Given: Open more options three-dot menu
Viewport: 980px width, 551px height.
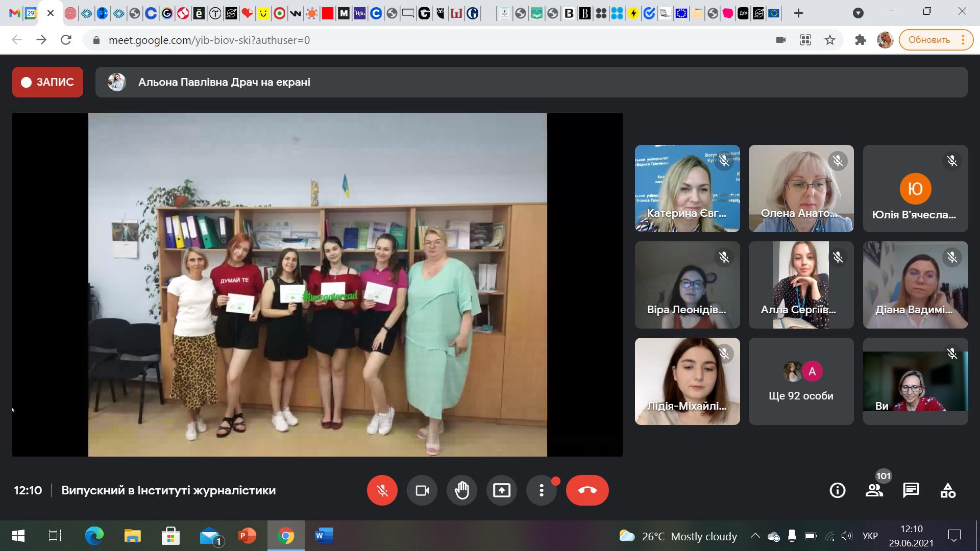Looking at the screenshot, I should click(542, 490).
